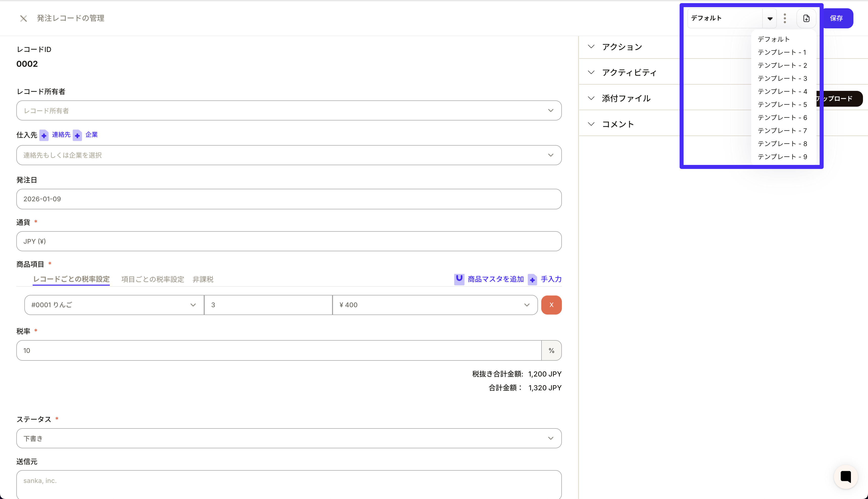Viewport: 868px width, 499px height.
Task: Click the 商品マスタを追加 magnet icon
Action: pos(459,279)
